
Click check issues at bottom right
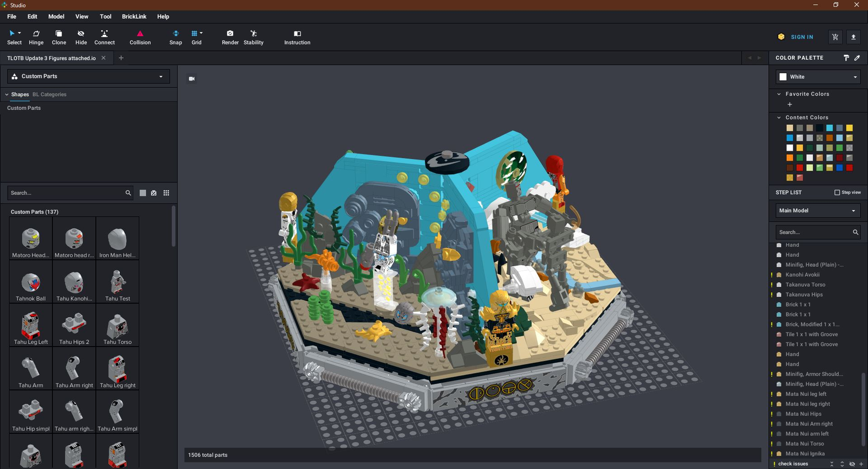pos(793,464)
